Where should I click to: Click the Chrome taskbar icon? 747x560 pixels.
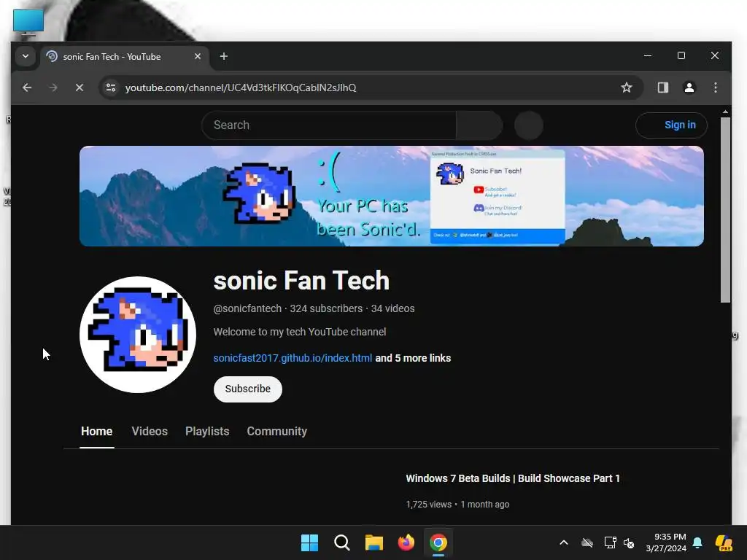tap(438, 542)
